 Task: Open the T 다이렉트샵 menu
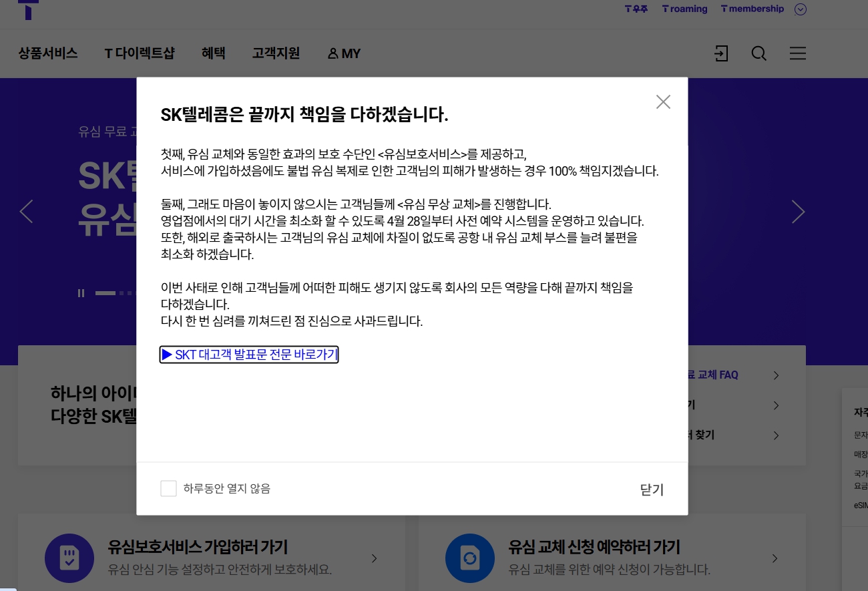tap(140, 53)
